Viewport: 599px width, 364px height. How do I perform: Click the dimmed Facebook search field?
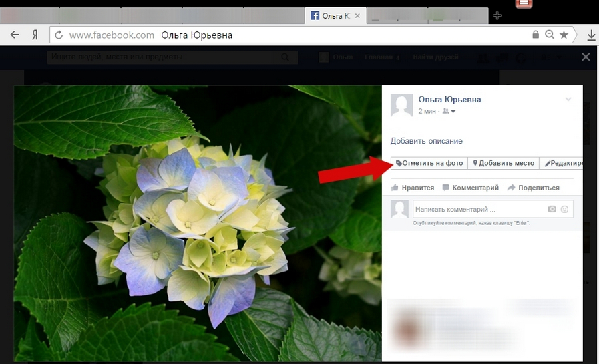click(172, 57)
